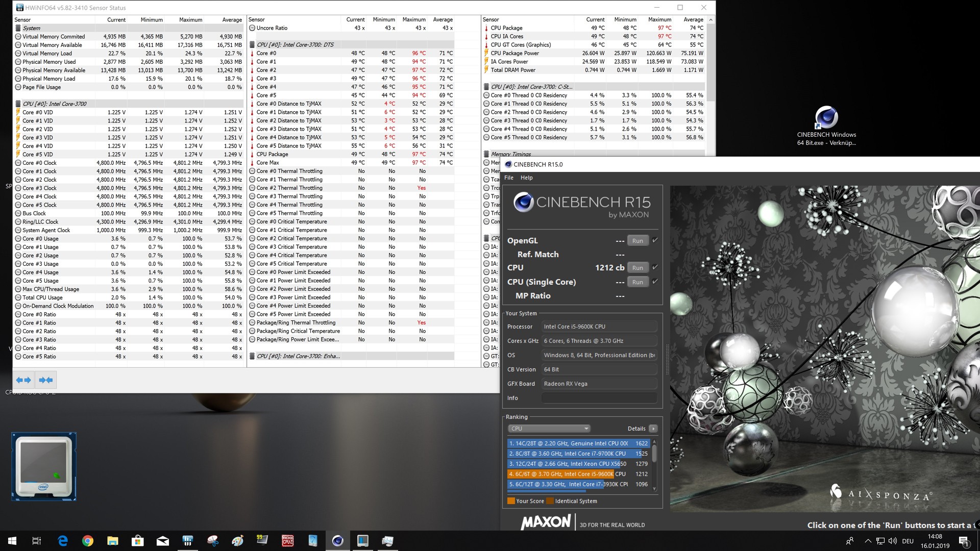Run the CPU benchmark
The image size is (980, 551).
pyautogui.click(x=638, y=268)
